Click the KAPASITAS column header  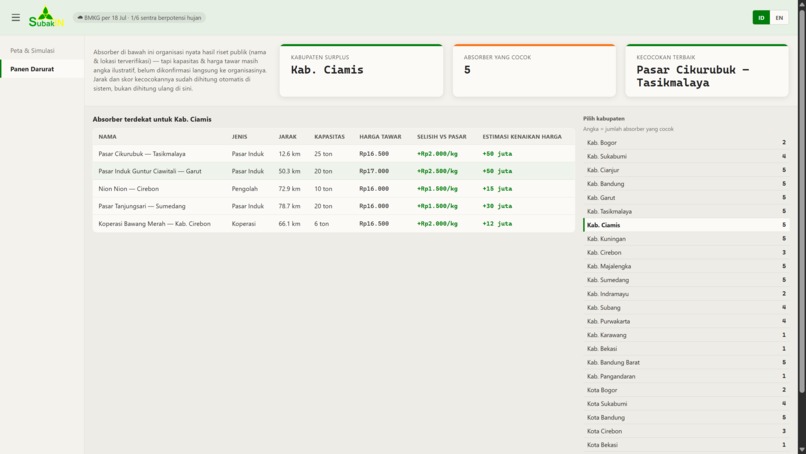[329, 137]
